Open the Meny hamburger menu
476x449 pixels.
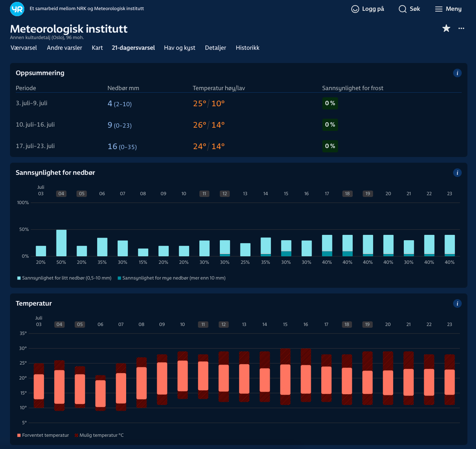pos(439,9)
